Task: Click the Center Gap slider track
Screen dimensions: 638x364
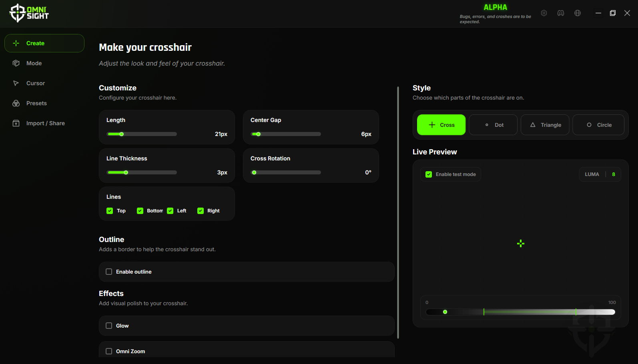Action: (286, 134)
